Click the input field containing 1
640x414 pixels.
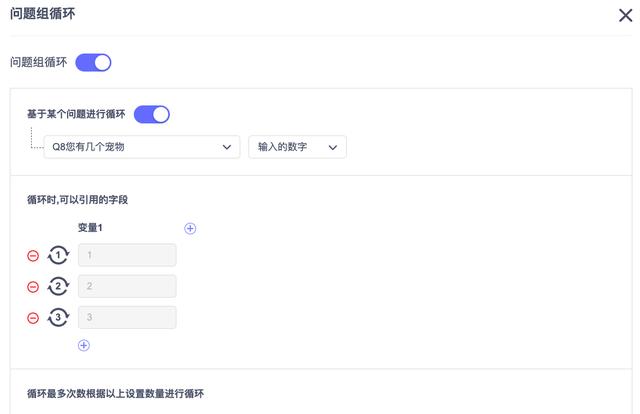coord(127,255)
